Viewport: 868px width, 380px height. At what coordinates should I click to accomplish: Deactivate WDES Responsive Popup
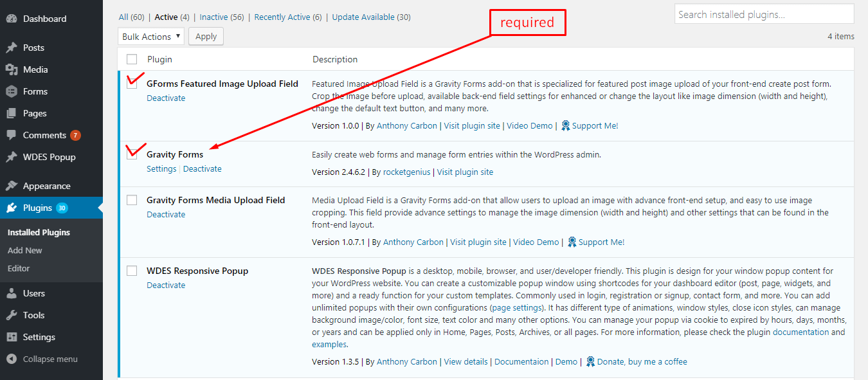[x=166, y=285]
